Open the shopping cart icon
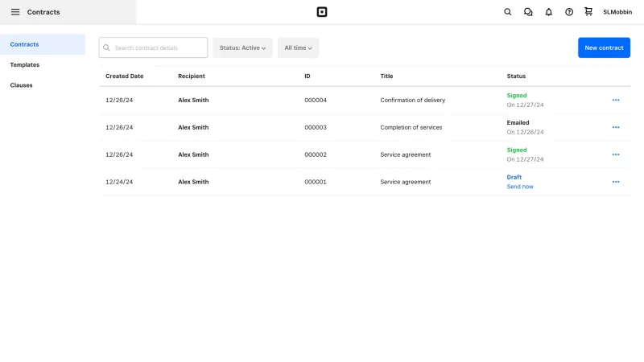 click(588, 11)
